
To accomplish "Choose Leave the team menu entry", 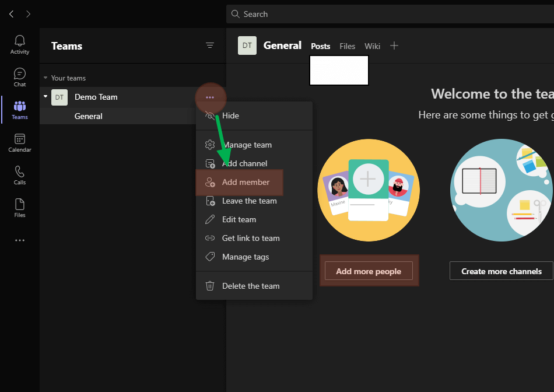I will pos(254,201).
